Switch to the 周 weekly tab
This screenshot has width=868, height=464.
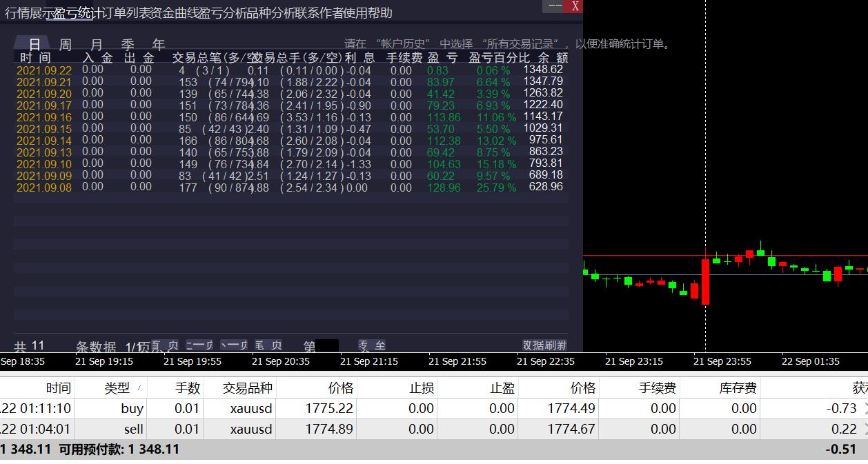pos(64,43)
